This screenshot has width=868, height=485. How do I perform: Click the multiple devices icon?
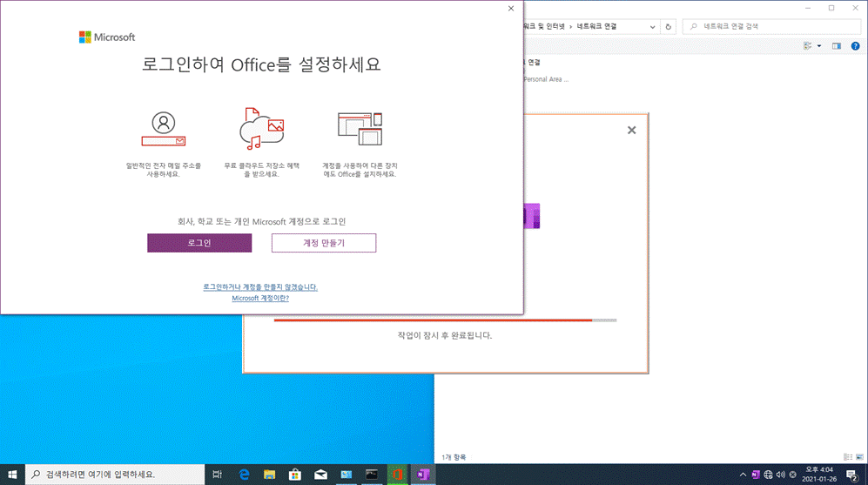360,129
